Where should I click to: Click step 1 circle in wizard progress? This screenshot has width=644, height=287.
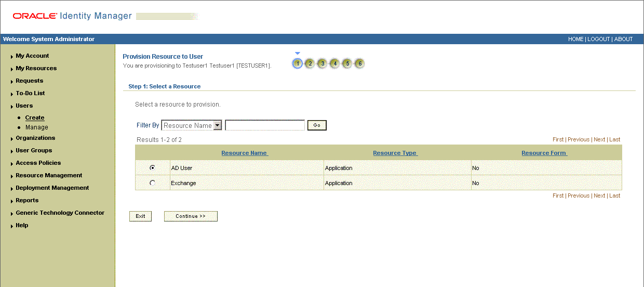(x=298, y=64)
